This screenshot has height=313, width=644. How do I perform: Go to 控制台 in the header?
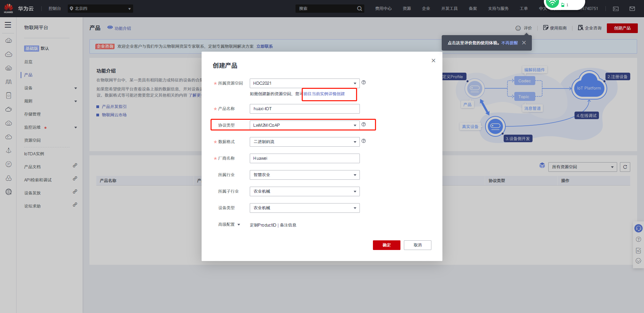pyautogui.click(x=55, y=9)
